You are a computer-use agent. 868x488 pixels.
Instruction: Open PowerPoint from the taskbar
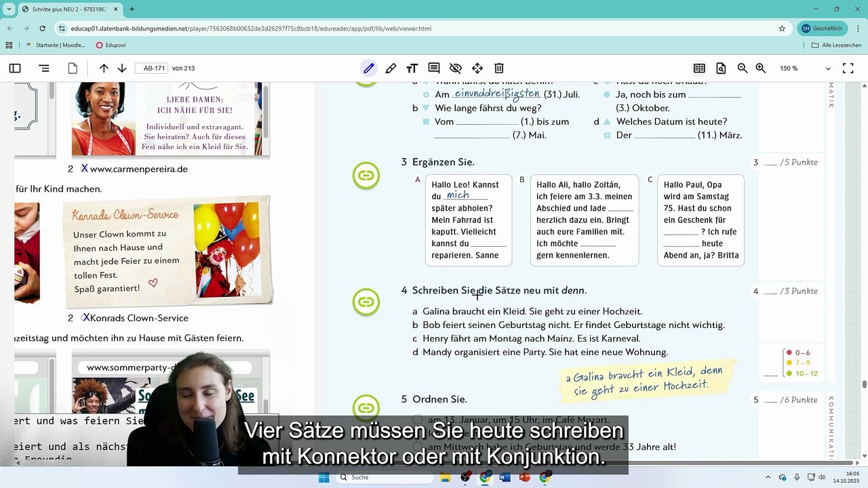coord(524,477)
